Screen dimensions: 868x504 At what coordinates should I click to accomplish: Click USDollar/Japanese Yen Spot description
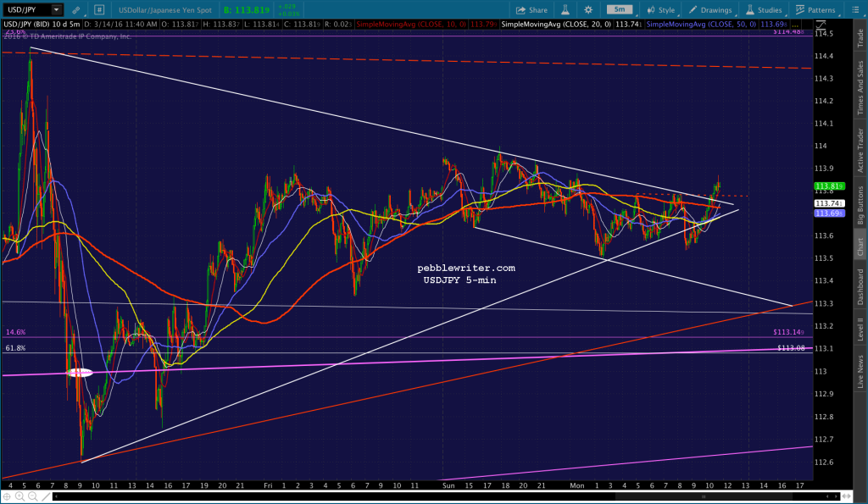[165, 10]
